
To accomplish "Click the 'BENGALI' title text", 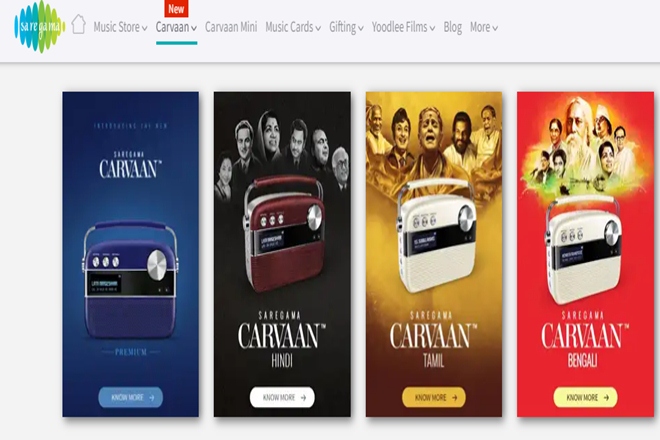I will click(583, 360).
